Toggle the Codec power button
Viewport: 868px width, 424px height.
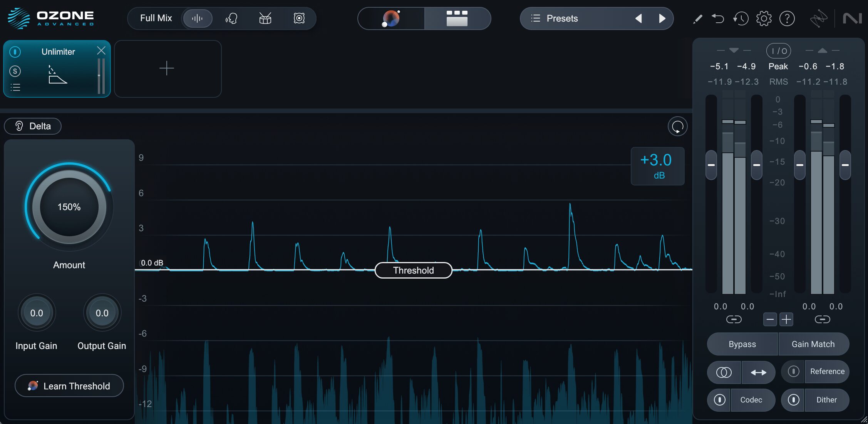719,400
